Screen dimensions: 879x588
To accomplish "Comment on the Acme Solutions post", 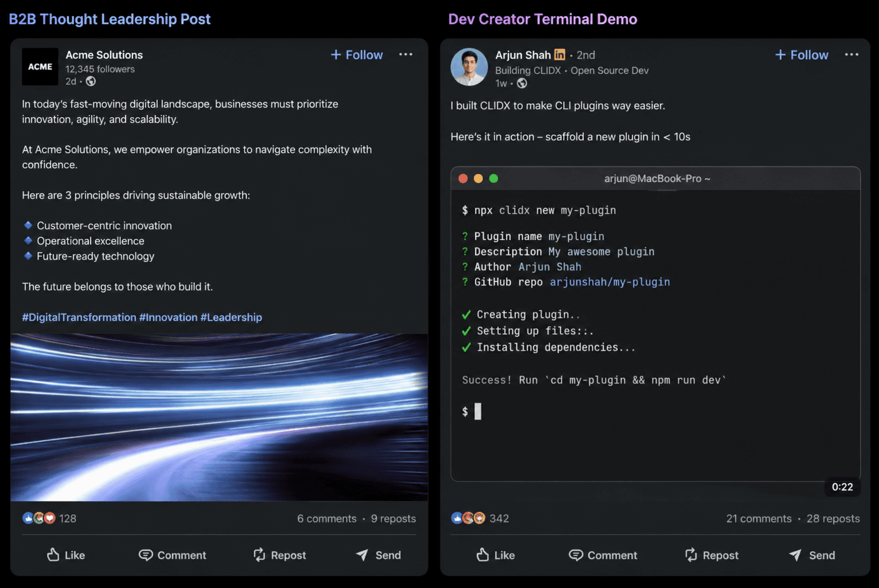I will click(172, 555).
